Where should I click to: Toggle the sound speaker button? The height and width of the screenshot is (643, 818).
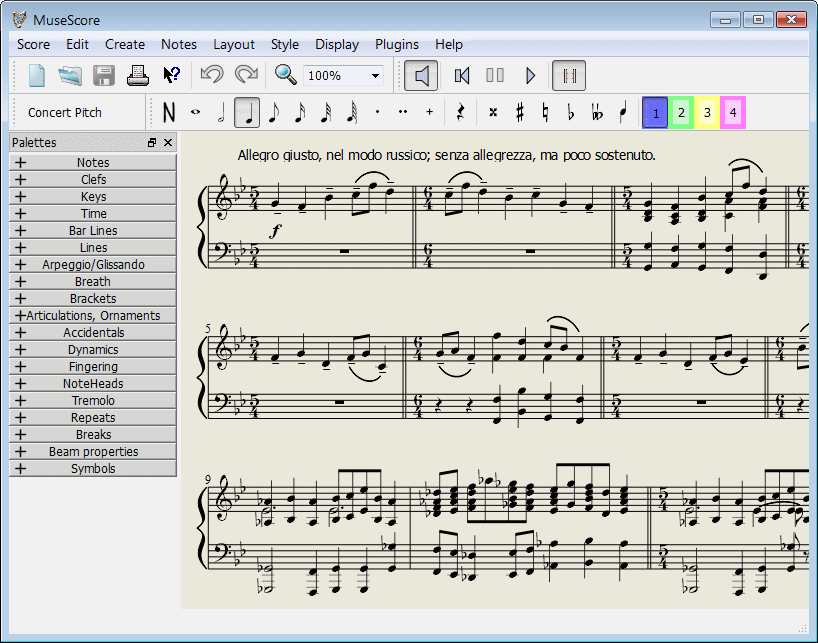point(421,76)
